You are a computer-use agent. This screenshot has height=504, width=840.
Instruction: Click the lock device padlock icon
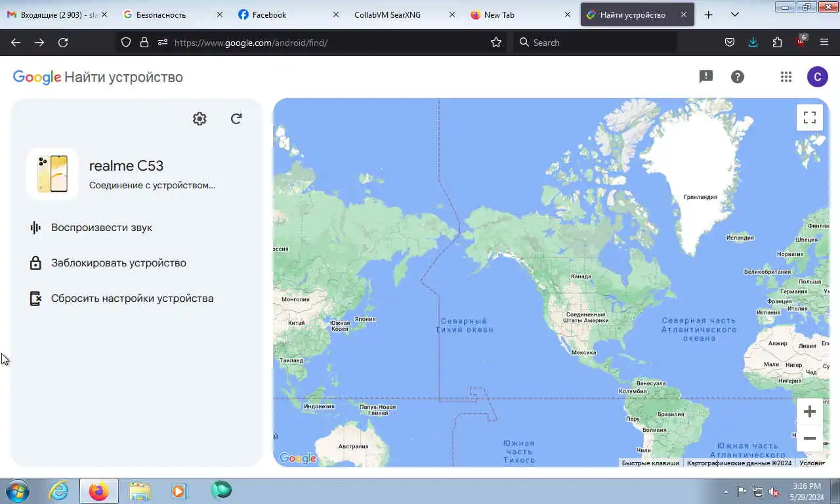pyautogui.click(x=35, y=263)
